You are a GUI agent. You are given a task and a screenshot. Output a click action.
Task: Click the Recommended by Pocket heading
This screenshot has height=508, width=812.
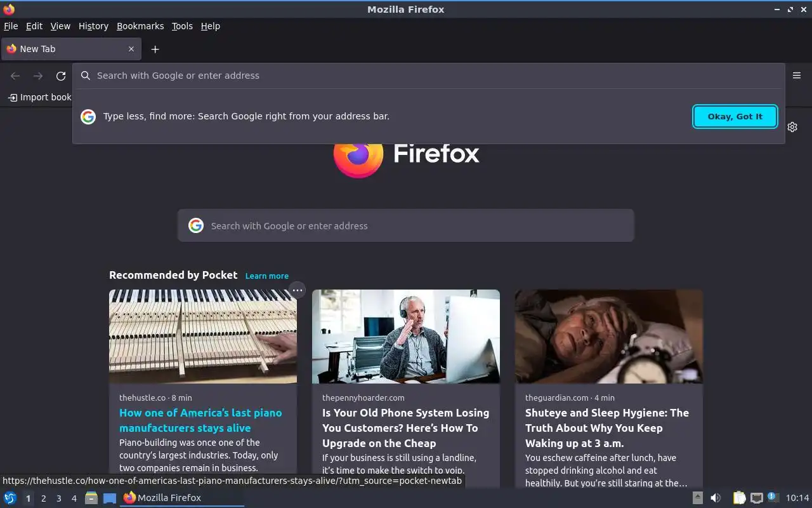point(173,275)
